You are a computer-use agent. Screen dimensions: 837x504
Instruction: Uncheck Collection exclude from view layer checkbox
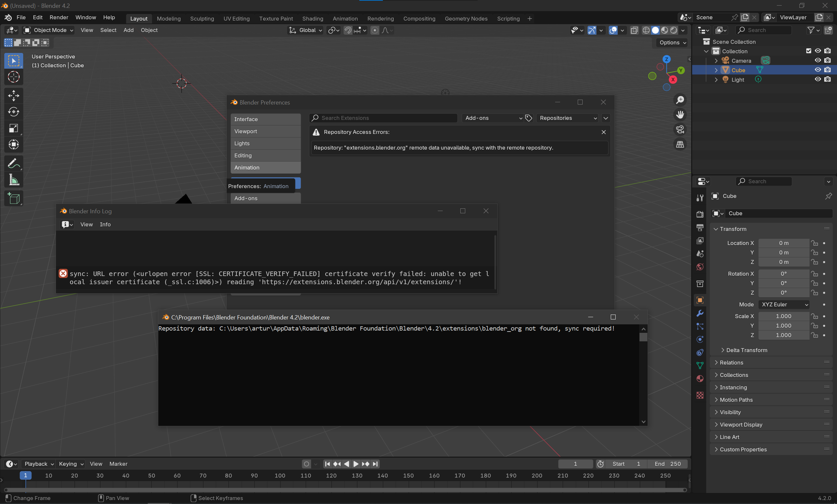(809, 51)
